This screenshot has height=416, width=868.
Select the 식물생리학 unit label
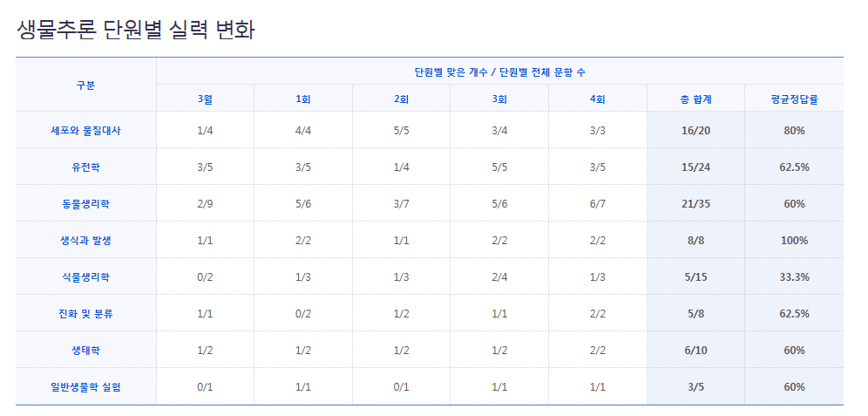pyautogui.click(x=85, y=276)
